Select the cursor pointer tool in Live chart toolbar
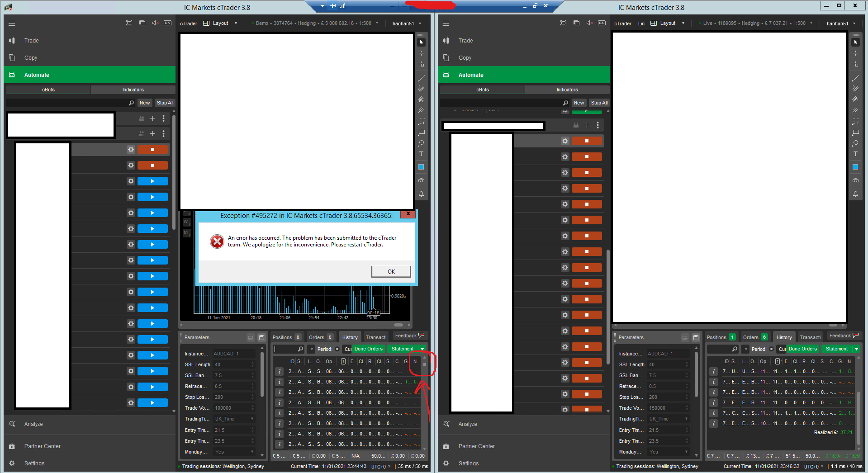868x473 pixels. pos(855,42)
